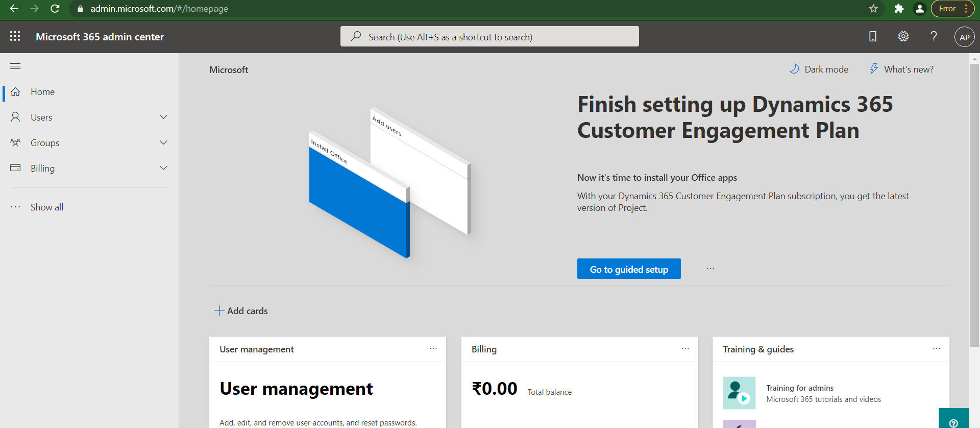The image size is (980, 428).
Task: Open the floating help widget button
Action: point(953,419)
